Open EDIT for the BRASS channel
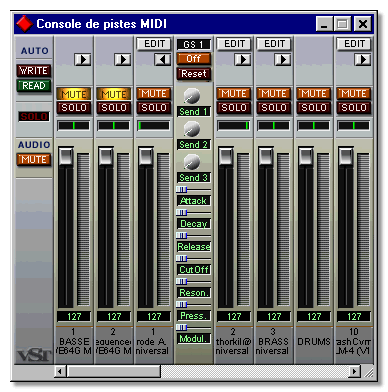The width and height of the screenshot is (388, 392). [274, 44]
